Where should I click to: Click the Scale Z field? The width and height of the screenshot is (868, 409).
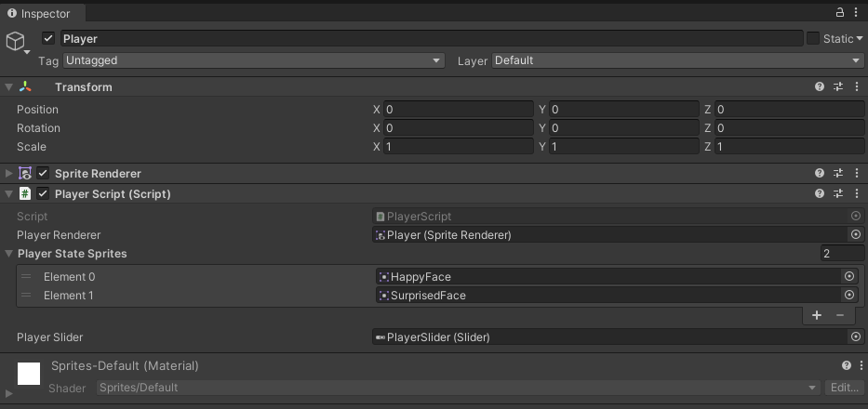790,147
